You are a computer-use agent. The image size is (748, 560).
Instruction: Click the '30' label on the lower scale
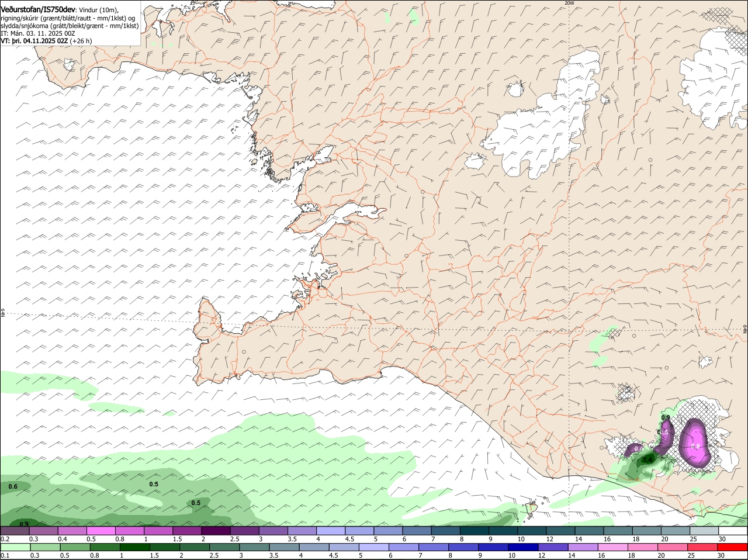tap(721, 555)
